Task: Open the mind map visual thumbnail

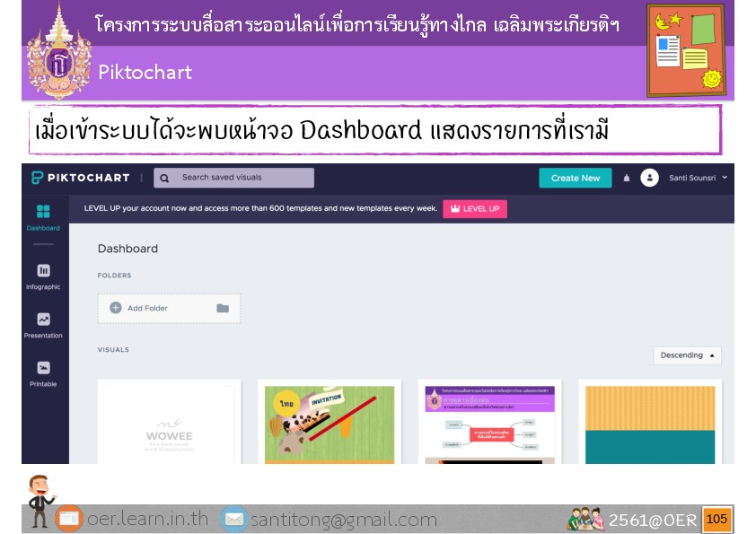Action: (490, 422)
